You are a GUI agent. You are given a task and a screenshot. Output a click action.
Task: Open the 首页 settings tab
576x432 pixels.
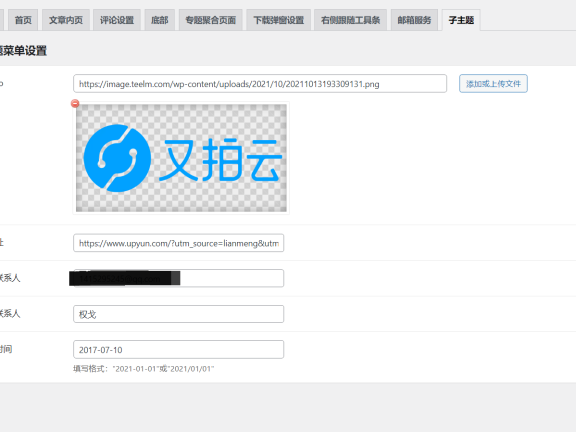[x=23, y=20]
